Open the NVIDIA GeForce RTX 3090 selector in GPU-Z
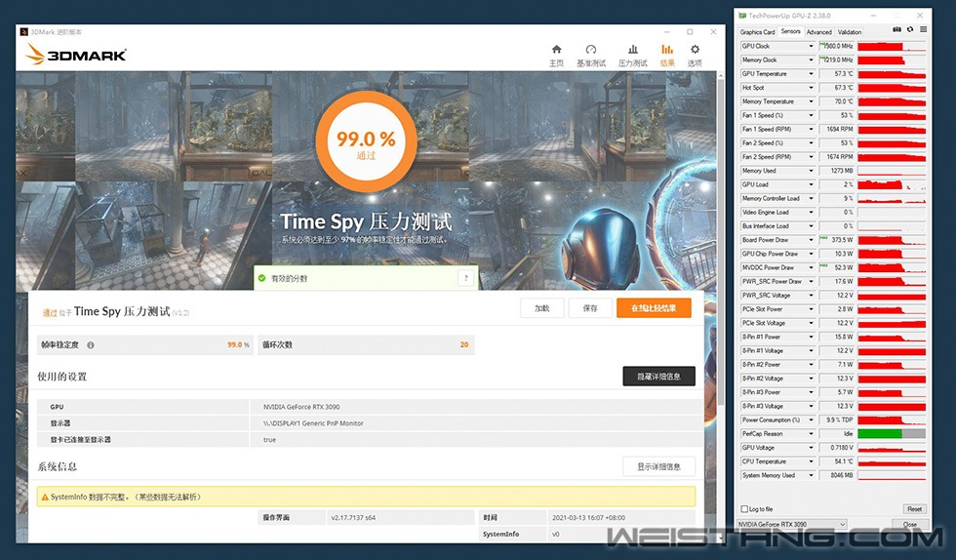This screenshot has width=956, height=560. (x=791, y=524)
